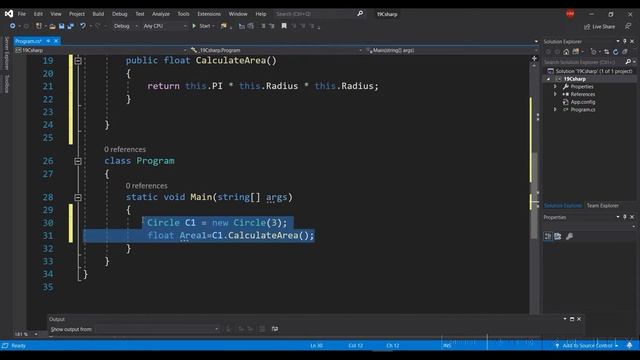Viewport: 640px width, 360px height.
Task: Switch to the Solution Explorer bottom tab
Action: pos(563,206)
